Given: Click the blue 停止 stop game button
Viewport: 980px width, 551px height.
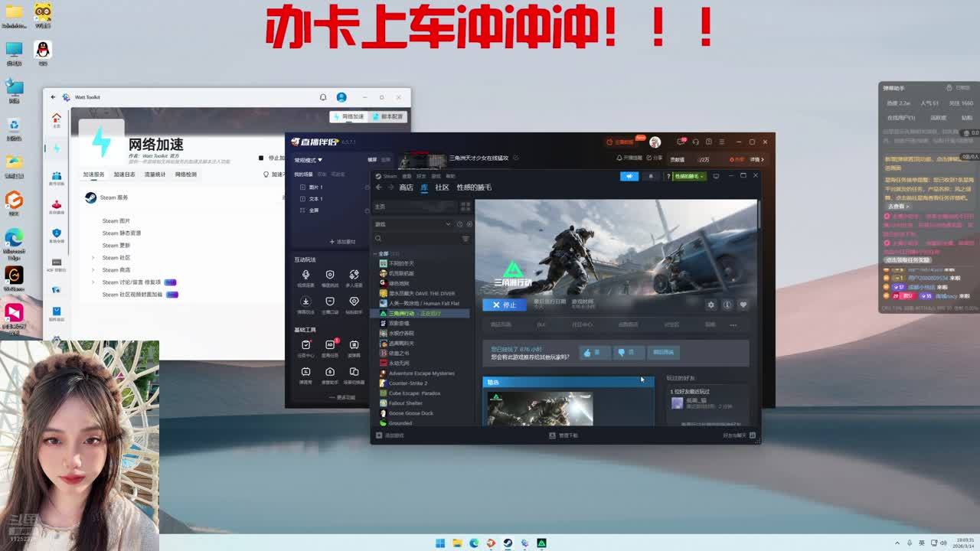Looking at the screenshot, I should 504,305.
